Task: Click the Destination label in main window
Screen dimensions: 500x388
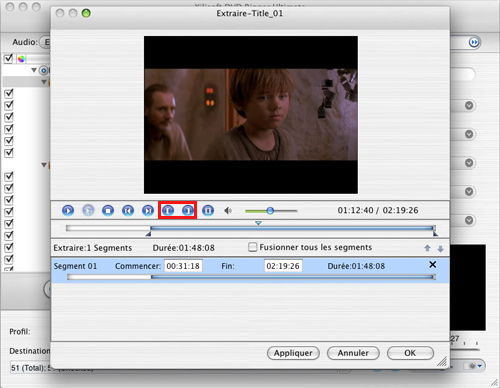Action: pos(30,351)
